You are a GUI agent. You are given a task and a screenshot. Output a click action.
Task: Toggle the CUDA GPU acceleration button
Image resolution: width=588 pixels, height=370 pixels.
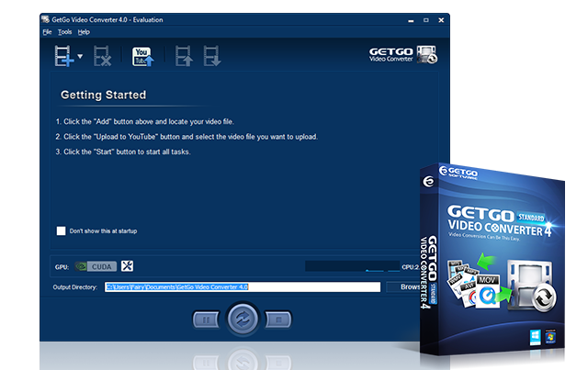click(96, 266)
